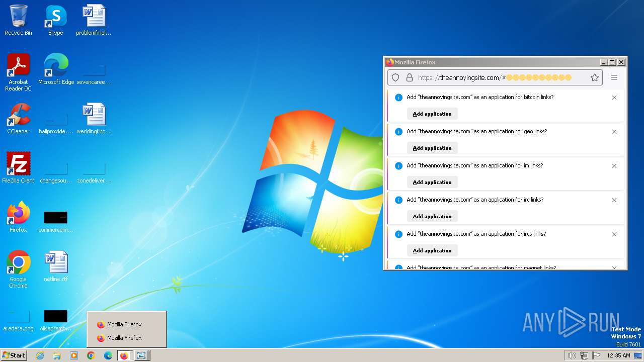This screenshot has height=362, width=644.
Task: Launch Google Chrome desktop shortcut
Action: (x=18, y=269)
